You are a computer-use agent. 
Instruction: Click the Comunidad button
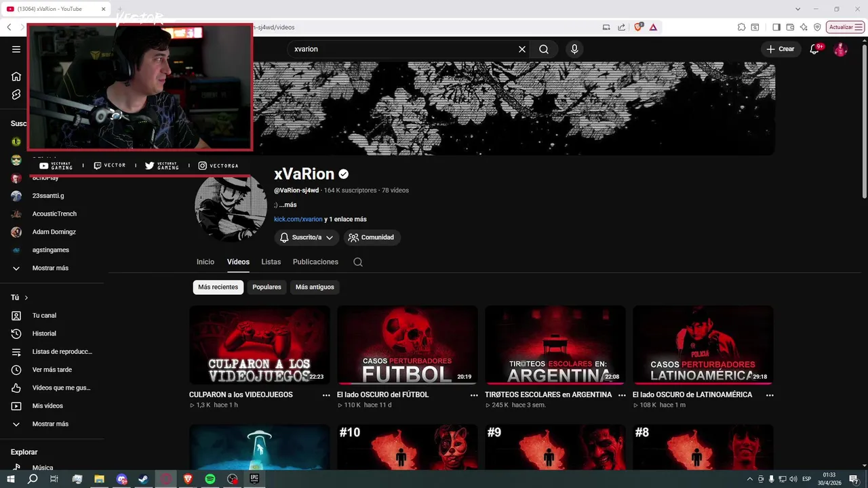coord(372,237)
